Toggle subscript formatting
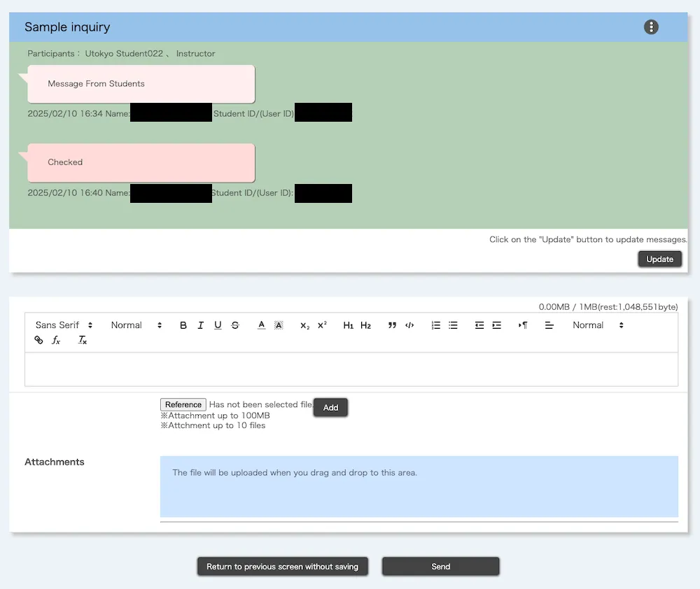Screen dimensions: 700x589 point(304,325)
